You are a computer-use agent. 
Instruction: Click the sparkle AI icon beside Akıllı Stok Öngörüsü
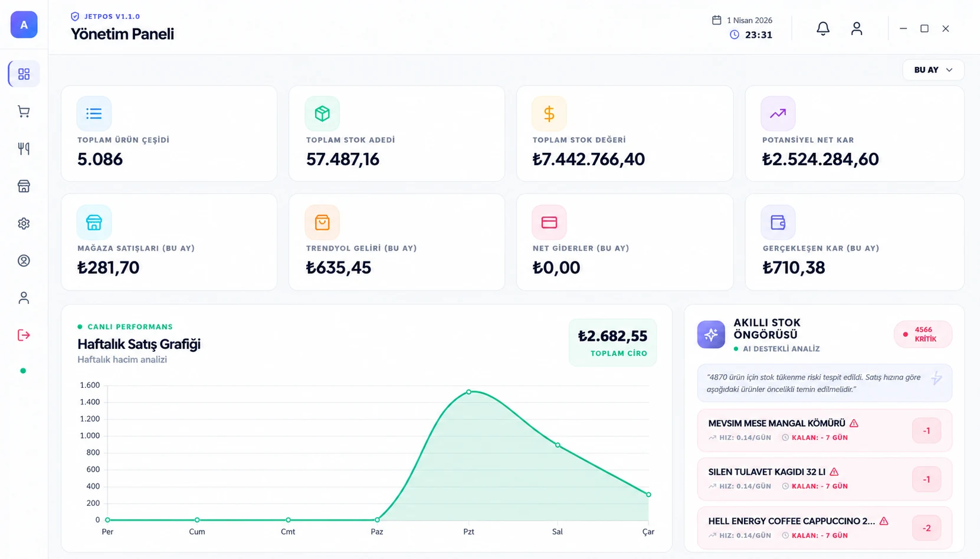click(711, 335)
